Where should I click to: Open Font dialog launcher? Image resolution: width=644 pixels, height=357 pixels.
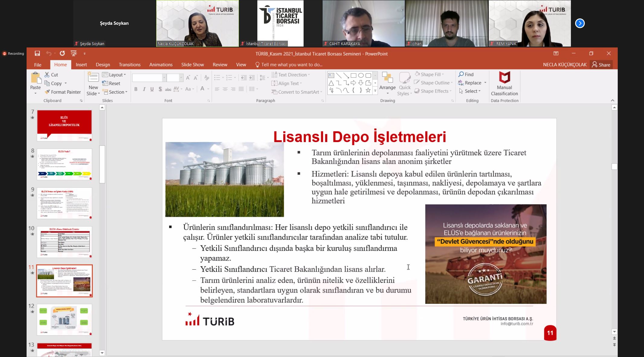[208, 101]
